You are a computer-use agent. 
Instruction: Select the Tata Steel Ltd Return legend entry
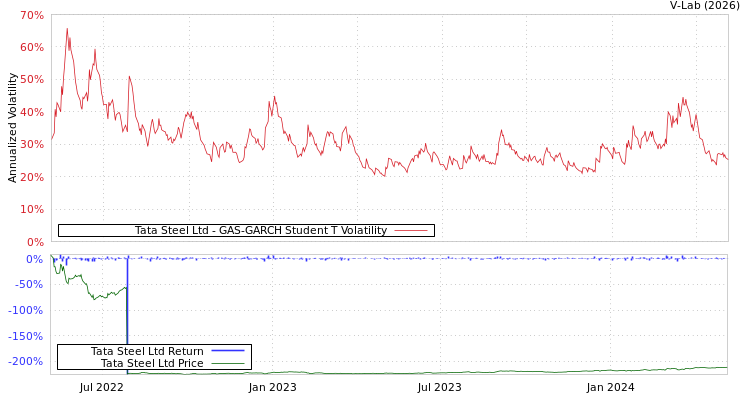pyautogui.click(x=147, y=351)
